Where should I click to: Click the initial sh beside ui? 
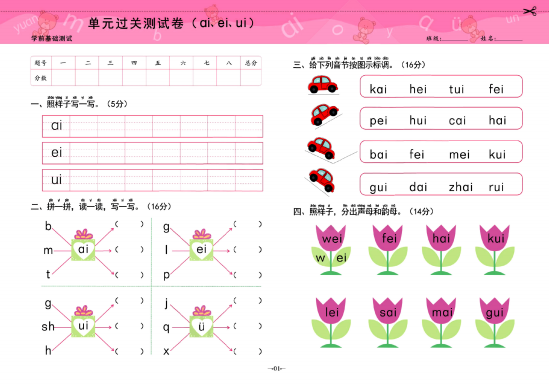48,326
